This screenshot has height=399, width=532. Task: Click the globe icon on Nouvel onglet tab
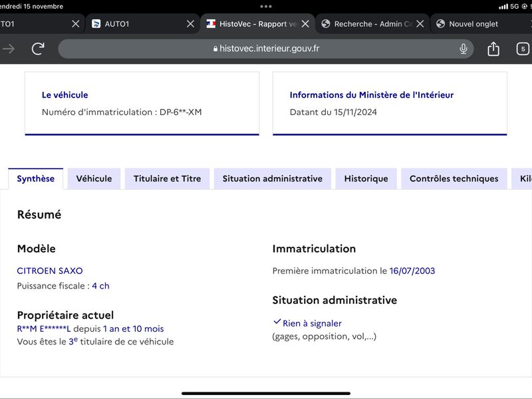pos(440,24)
